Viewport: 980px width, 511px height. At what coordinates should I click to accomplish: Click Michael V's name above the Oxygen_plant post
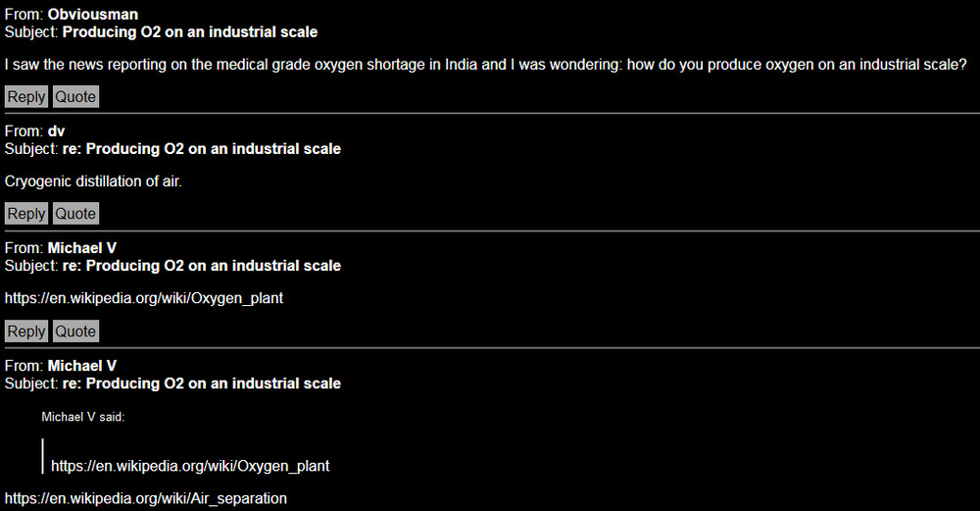tap(82, 248)
